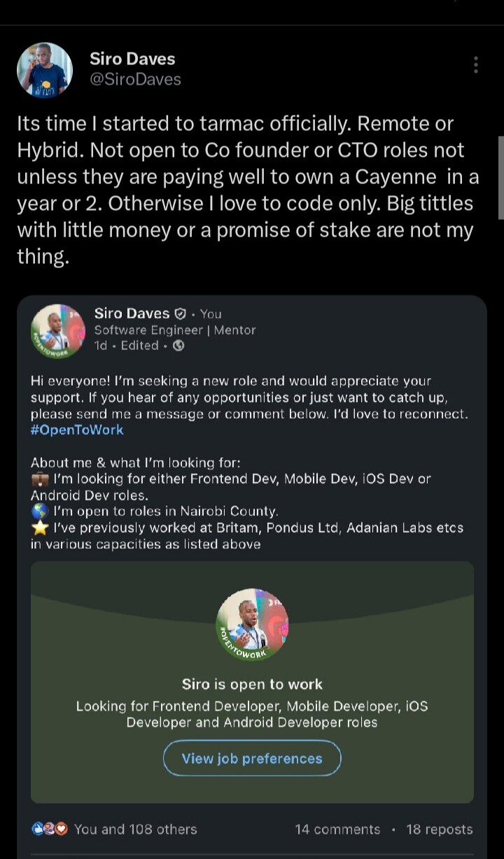Click the Siro is open to work heading
The height and width of the screenshot is (859, 504).
(x=252, y=684)
